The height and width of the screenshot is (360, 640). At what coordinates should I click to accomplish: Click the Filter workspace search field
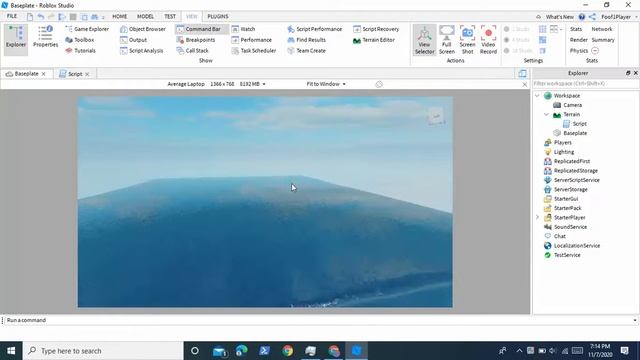tap(585, 83)
